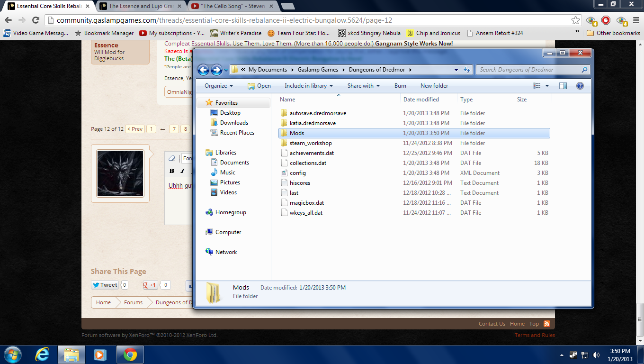Open the Organize dropdown menu
The image size is (644, 364).
coord(219,86)
